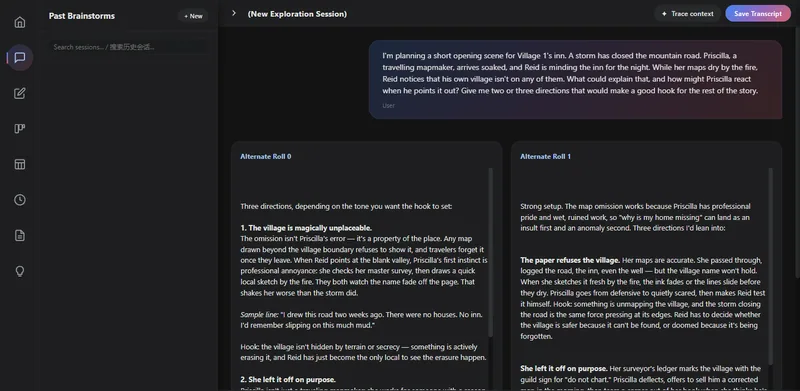Click the Trace context button
Screen dimensions: 800x391
pyautogui.click(x=687, y=14)
